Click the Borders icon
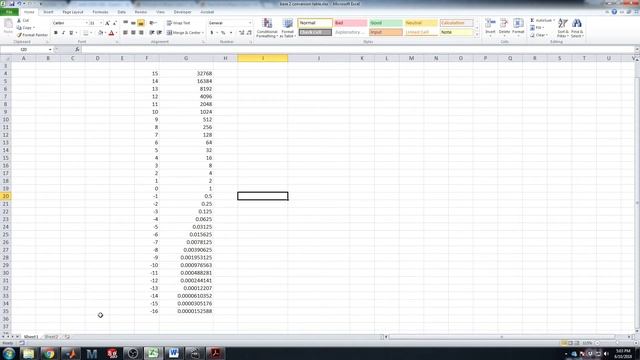Image resolution: width=640 pixels, height=360 pixels. [86, 33]
